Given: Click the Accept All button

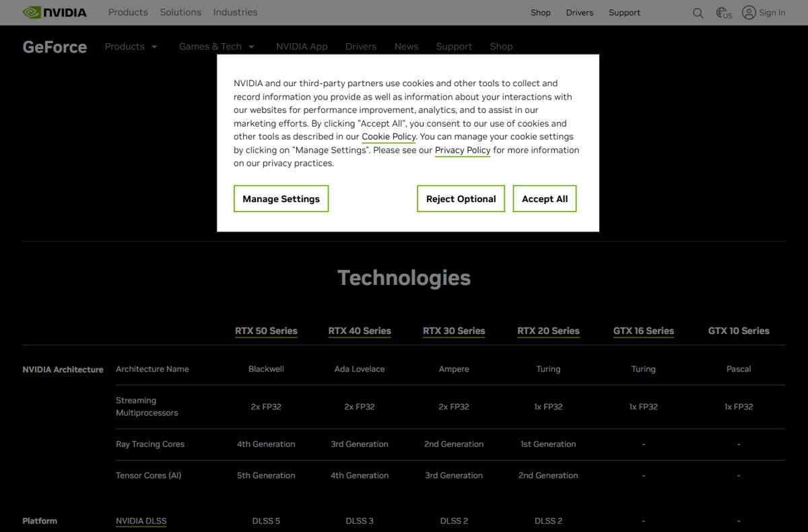Looking at the screenshot, I should click(545, 199).
